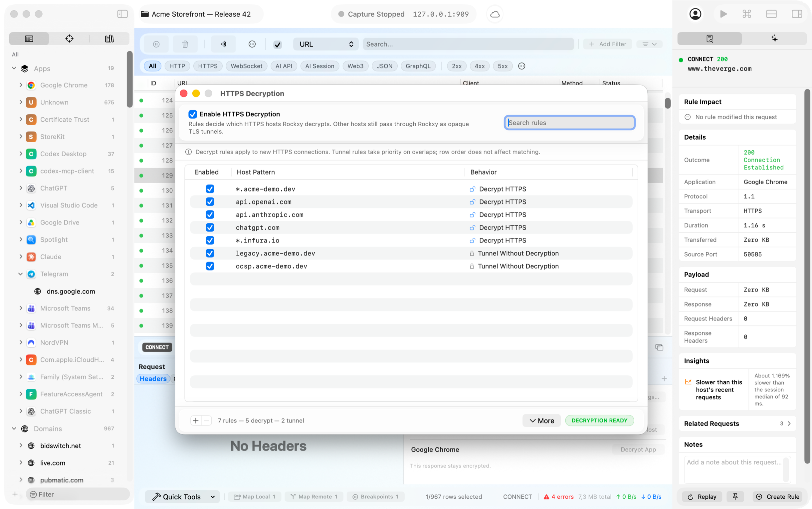Switch to the crosshair target sidebar view

point(70,38)
